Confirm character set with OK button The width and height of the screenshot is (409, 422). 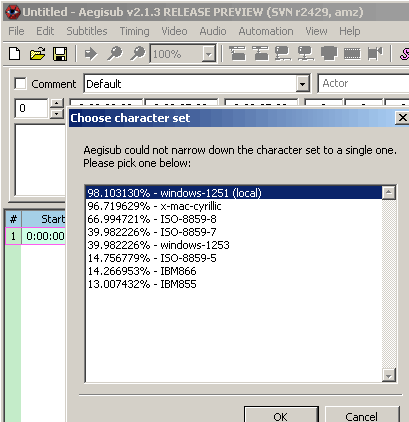coord(281,416)
